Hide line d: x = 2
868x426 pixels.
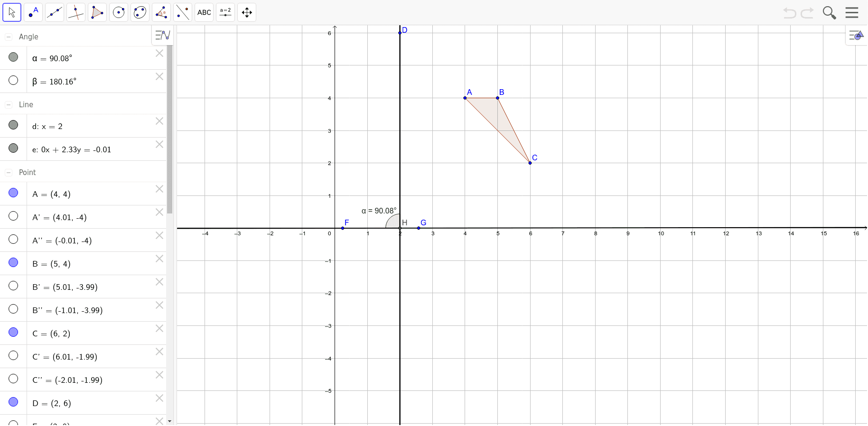coord(13,125)
